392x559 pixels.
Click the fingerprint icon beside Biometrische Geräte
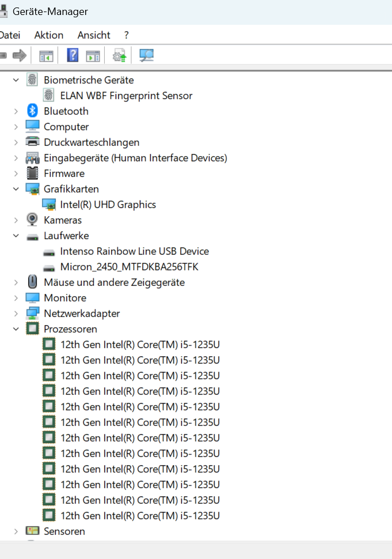[32, 80]
